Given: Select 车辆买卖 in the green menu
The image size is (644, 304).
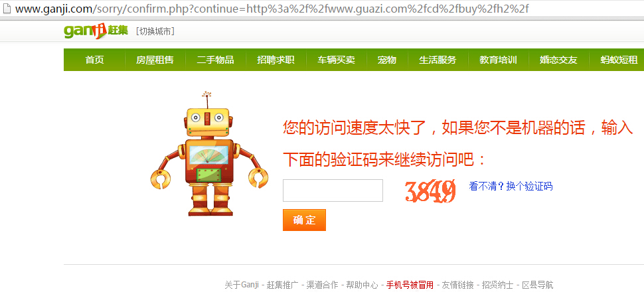Looking at the screenshot, I should click(336, 60).
